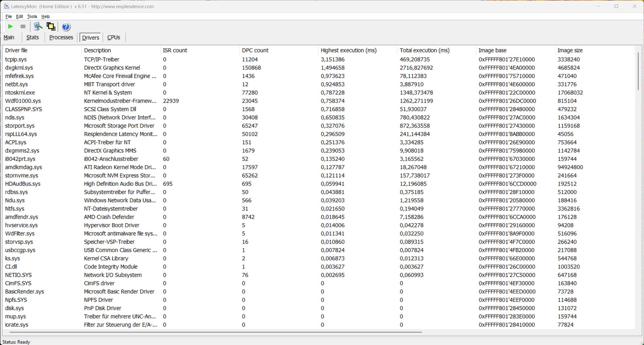644x345 pixels.
Task: Sort by the ISR count column header
Action: click(x=175, y=50)
